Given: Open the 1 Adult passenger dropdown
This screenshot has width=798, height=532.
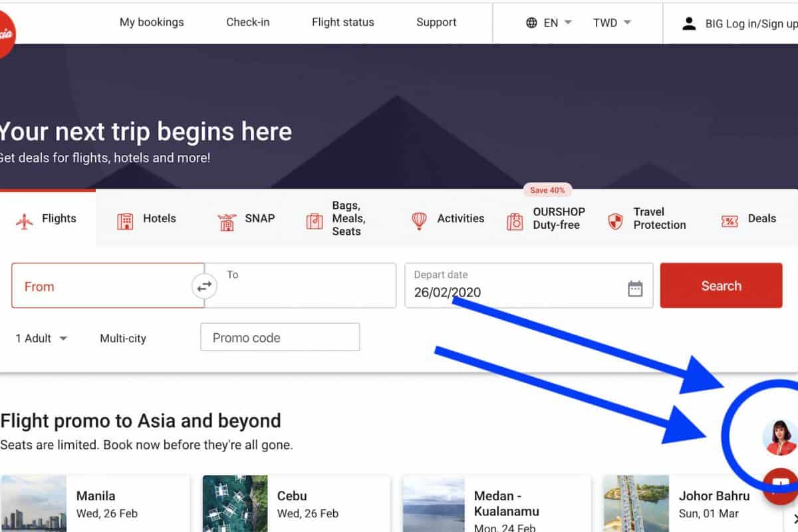Looking at the screenshot, I should tap(41, 338).
